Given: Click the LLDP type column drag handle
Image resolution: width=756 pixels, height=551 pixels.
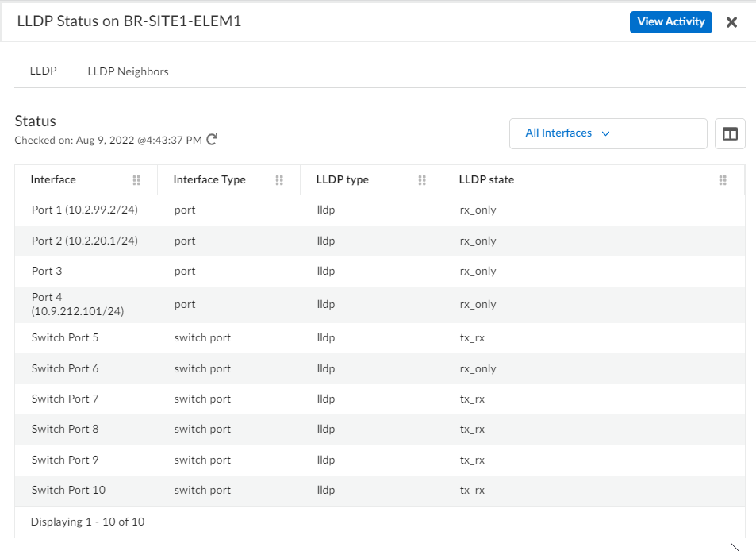Looking at the screenshot, I should 422,180.
